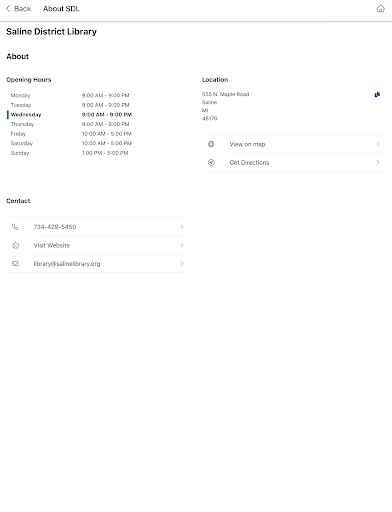Select Sunday in opening hours
The width and height of the screenshot is (392, 512).
coord(20,153)
